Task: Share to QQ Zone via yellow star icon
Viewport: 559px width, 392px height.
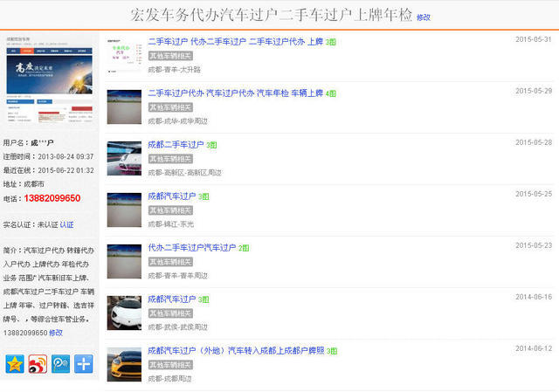Action: (15, 364)
